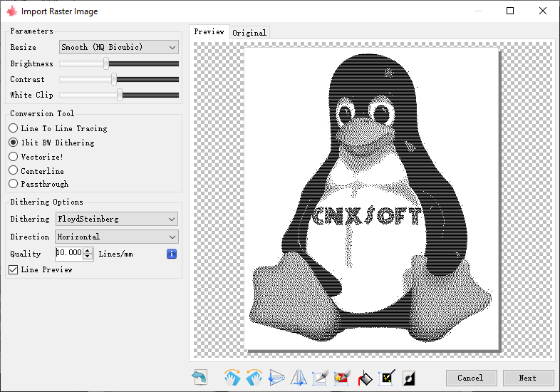Select the paint bucket fill icon
The width and height of the screenshot is (560, 392).
click(x=365, y=378)
